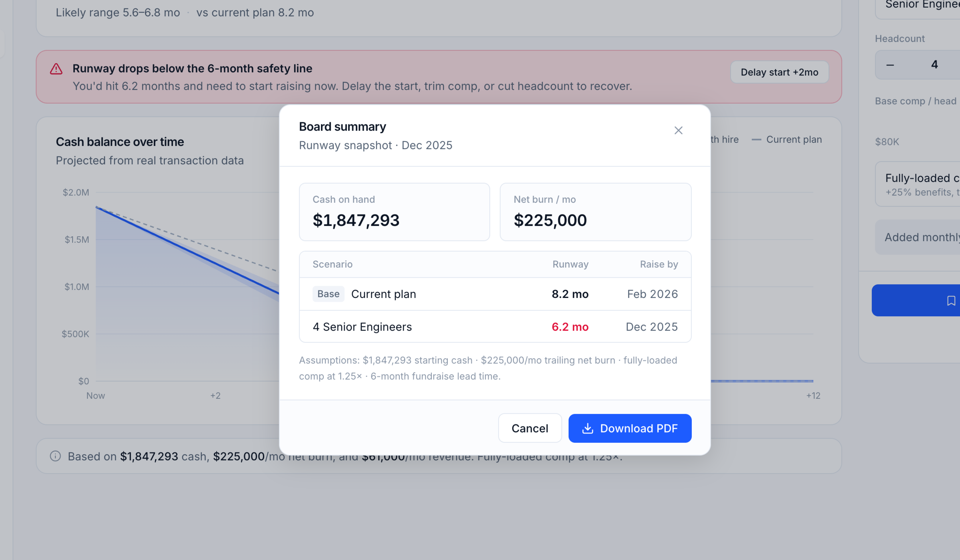The height and width of the screenshot is (560, 960).
Task: Click the Current plan chart legend entry
Action: click(787, 139)
